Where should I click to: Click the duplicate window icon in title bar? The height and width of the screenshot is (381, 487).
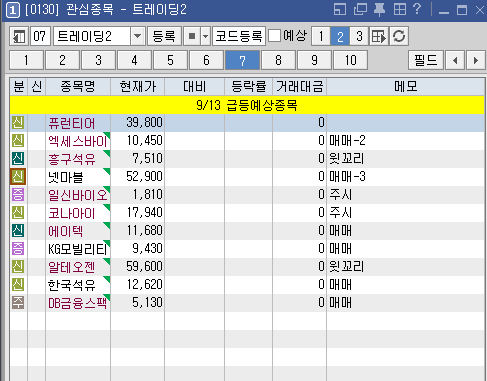(x=360, y=9)
